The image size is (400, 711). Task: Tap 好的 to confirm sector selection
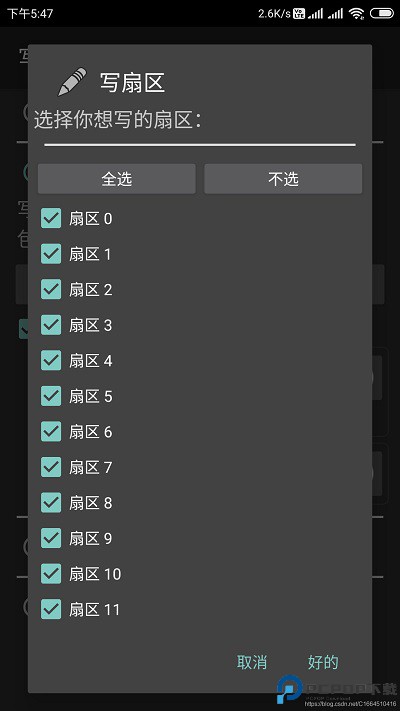click(323, 662)
